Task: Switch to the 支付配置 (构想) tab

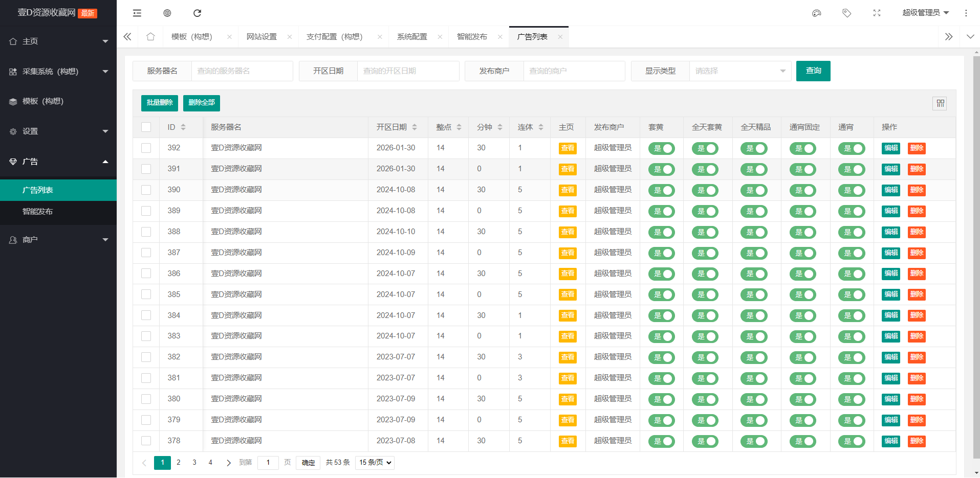Action: [x=334, y=37]
